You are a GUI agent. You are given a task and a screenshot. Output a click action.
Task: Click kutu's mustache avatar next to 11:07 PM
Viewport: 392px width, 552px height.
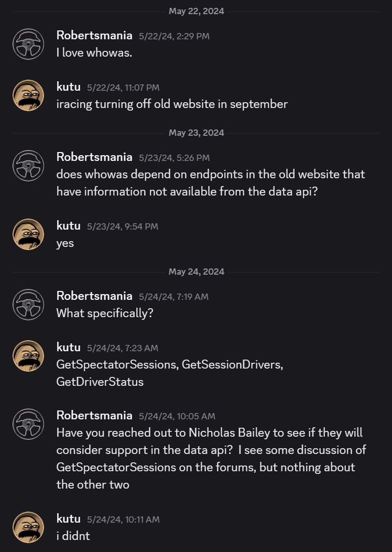pyautogui.click(x=28, y=95)
